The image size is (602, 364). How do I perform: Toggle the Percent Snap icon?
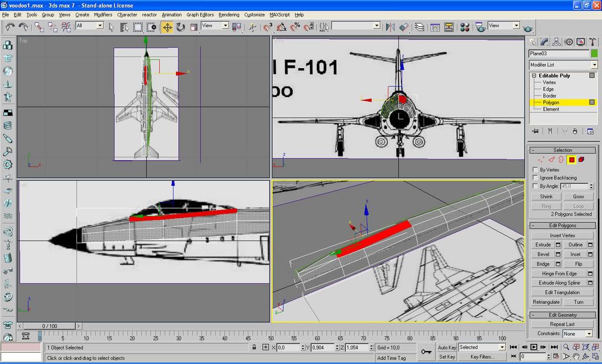[x=295, y=27]
